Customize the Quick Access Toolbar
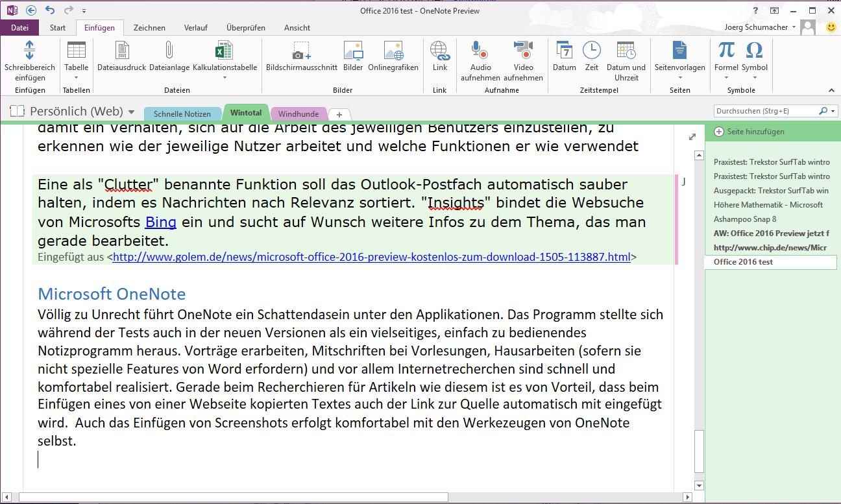841x504 pixels. tap(84, 11)
